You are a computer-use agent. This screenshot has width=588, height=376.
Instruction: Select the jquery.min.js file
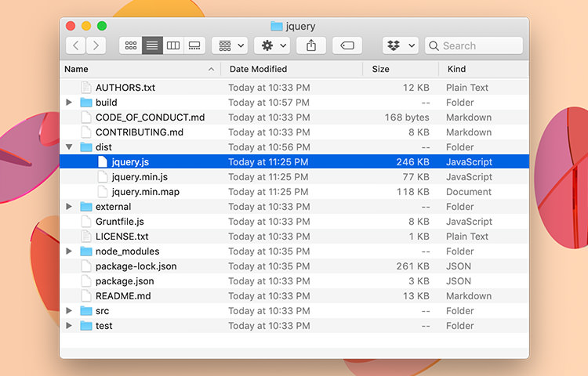pos(140,177)
